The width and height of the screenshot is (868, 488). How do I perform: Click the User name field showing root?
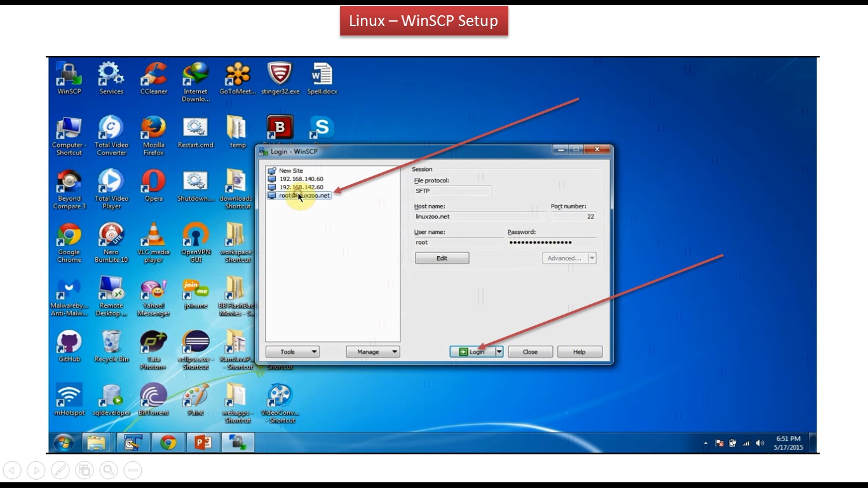[458, 243]
